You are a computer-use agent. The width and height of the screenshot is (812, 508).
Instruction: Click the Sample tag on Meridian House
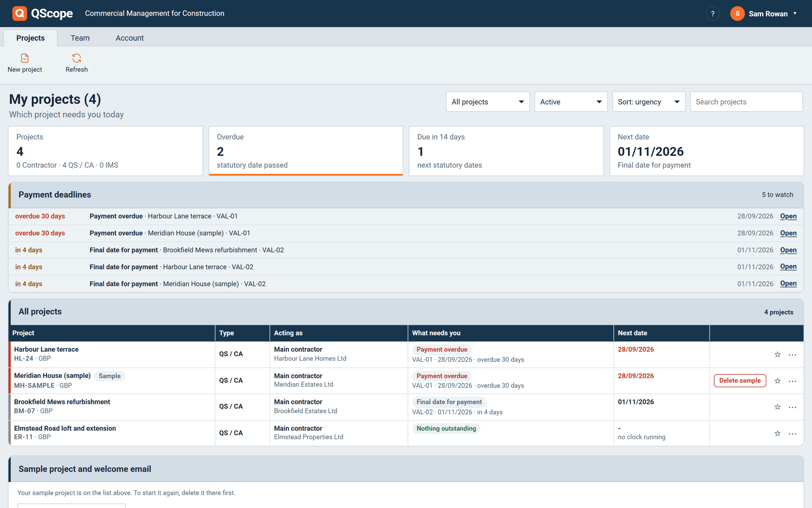[x=110, y=376]
